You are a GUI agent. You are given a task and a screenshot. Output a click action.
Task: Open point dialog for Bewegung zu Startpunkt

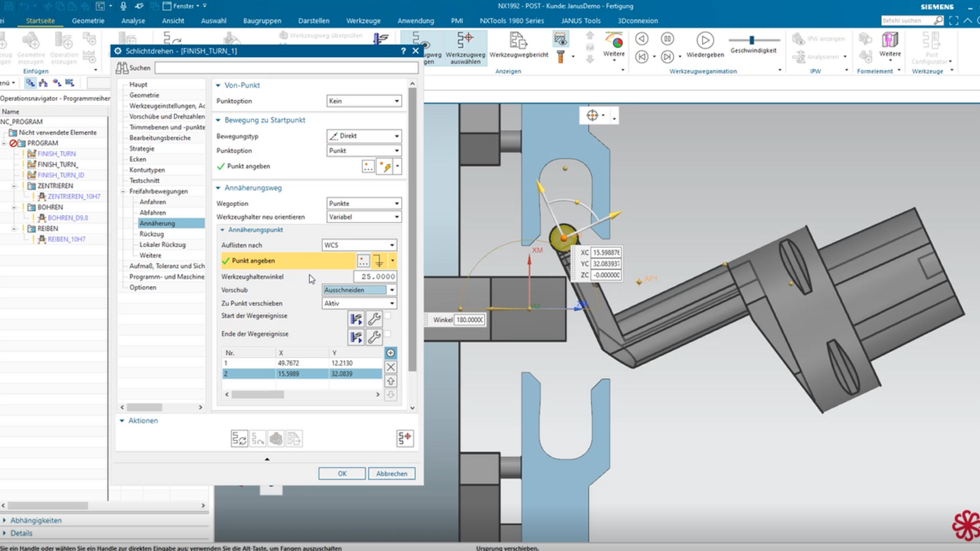[368, 166]
